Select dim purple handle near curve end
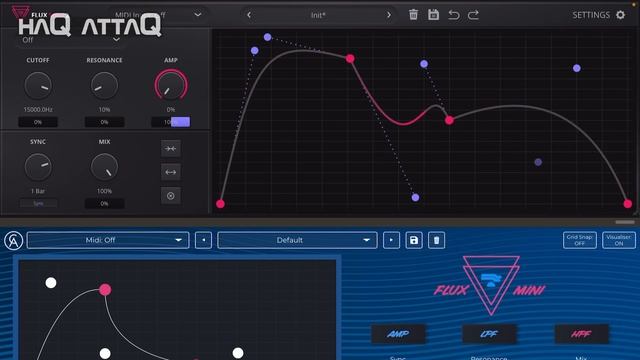Viewport: 640px width, 360px height. click(538, 162)
